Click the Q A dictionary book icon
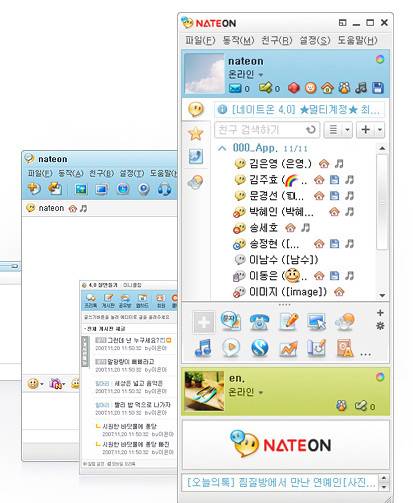 pos(345,348)
